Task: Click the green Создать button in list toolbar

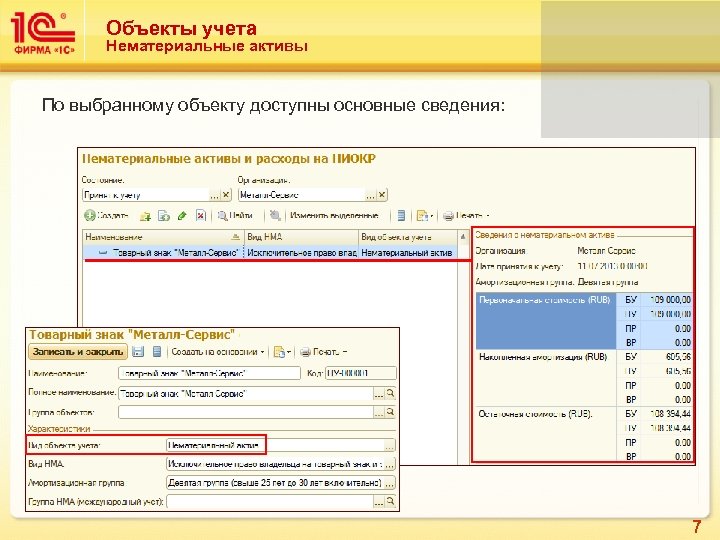Action: point(106,215)
